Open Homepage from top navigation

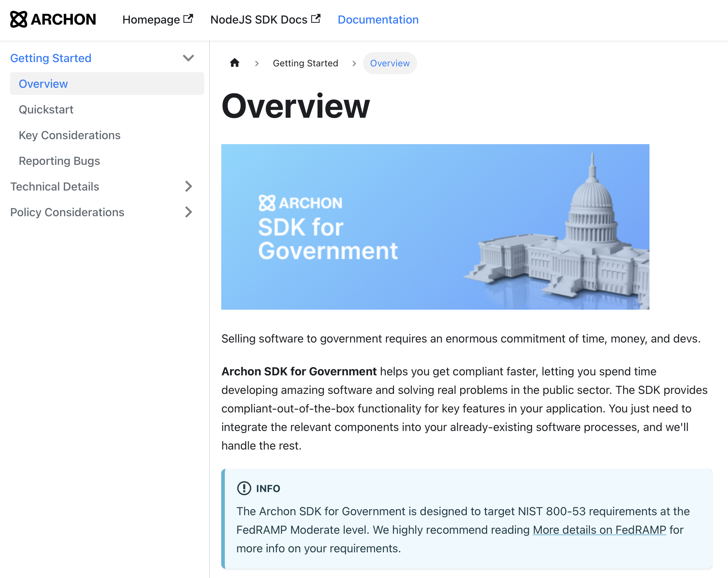pyautogui.click(x=151, y=20)
